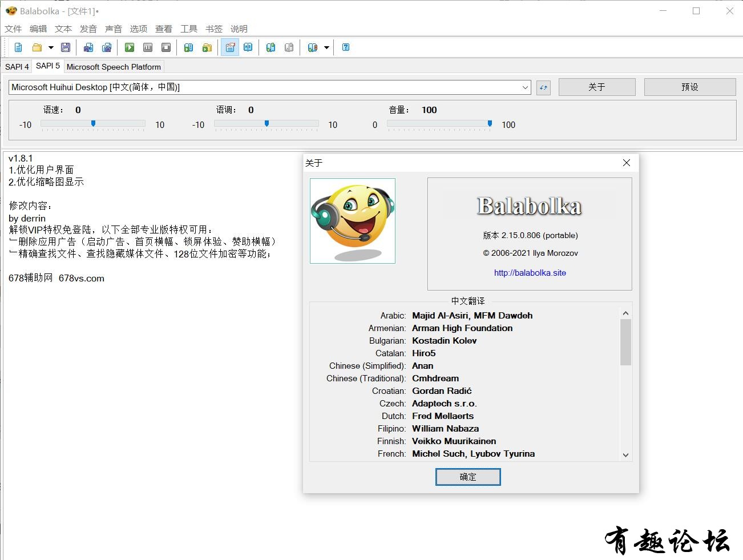
Task: Open the 选项 menu
Action: pyautogui.click(x=139, y=29)
